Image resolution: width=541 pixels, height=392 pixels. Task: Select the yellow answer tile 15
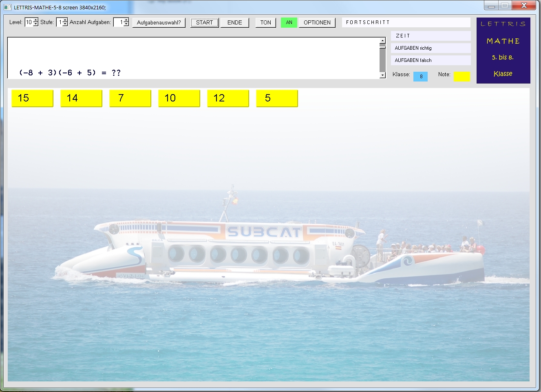pos(32,98)
